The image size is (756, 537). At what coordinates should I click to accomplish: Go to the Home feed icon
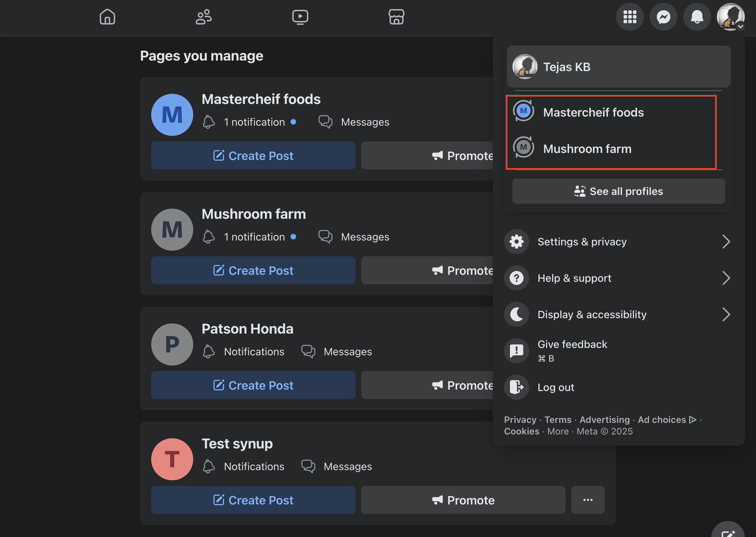click(x=107, y=17)
